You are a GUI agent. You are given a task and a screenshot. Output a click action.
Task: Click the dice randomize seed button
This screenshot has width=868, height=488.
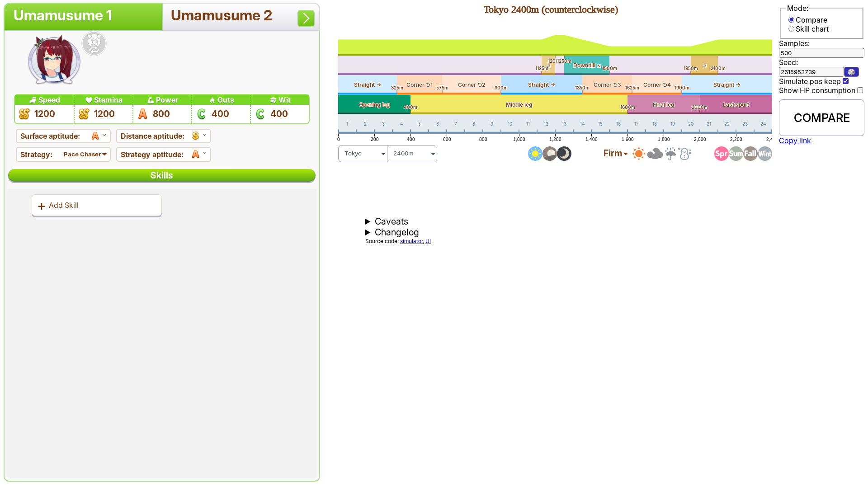click(x=851, y=72)
